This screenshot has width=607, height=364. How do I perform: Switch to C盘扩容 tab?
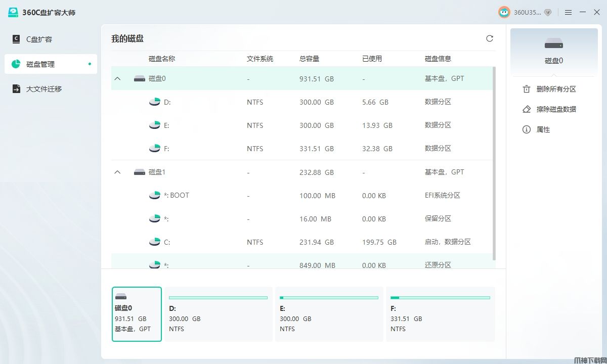pos(51,39)
